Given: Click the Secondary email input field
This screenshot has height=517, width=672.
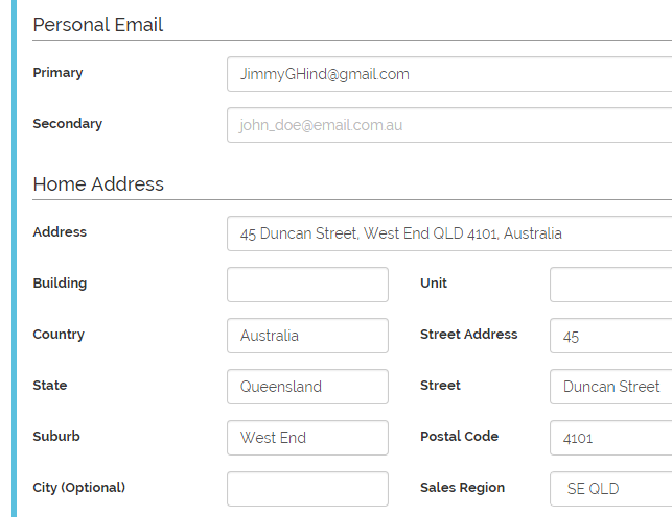Looking at the screenshot, I should (x=449, y=125).
